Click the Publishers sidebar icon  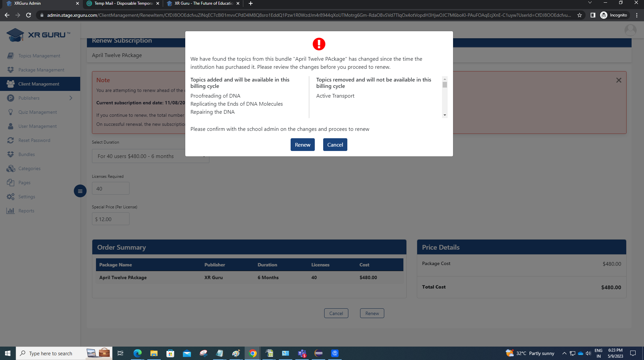coord(11,98)
